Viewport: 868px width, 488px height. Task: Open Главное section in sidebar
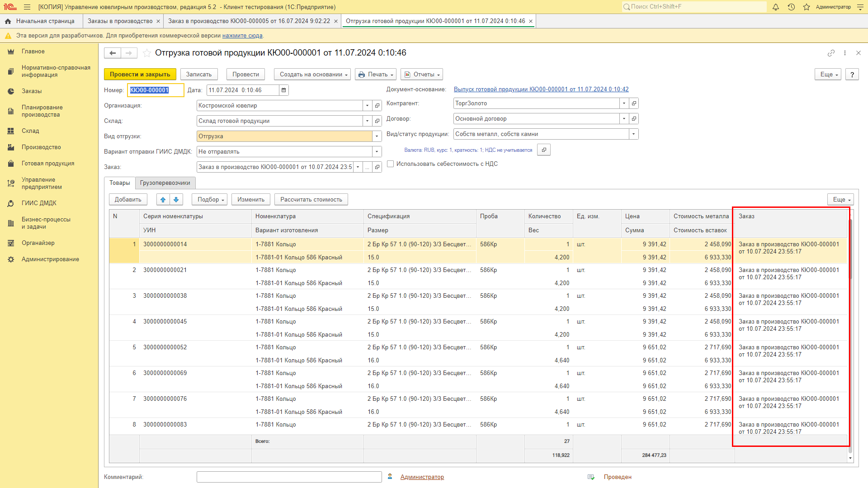pyautogui.click(x=33, y=52)
